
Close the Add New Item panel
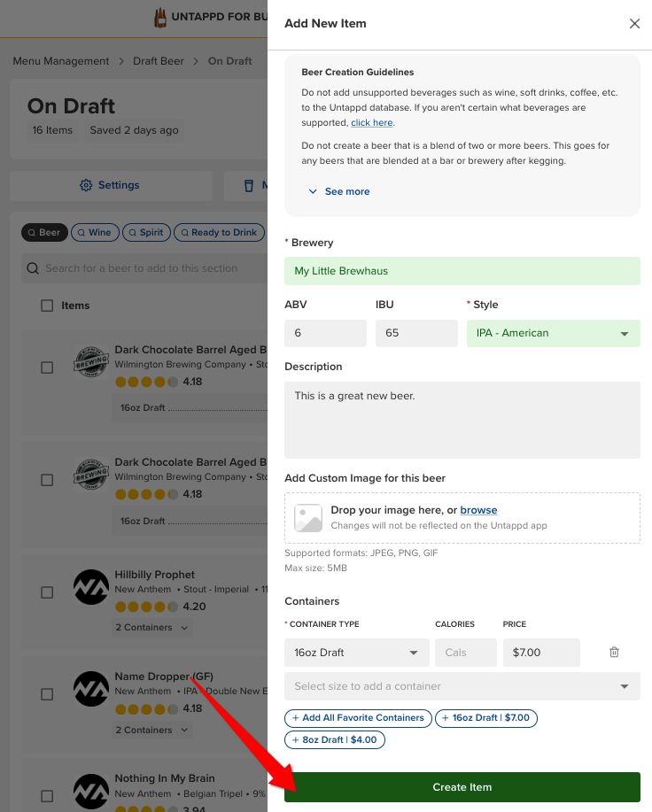634,24
